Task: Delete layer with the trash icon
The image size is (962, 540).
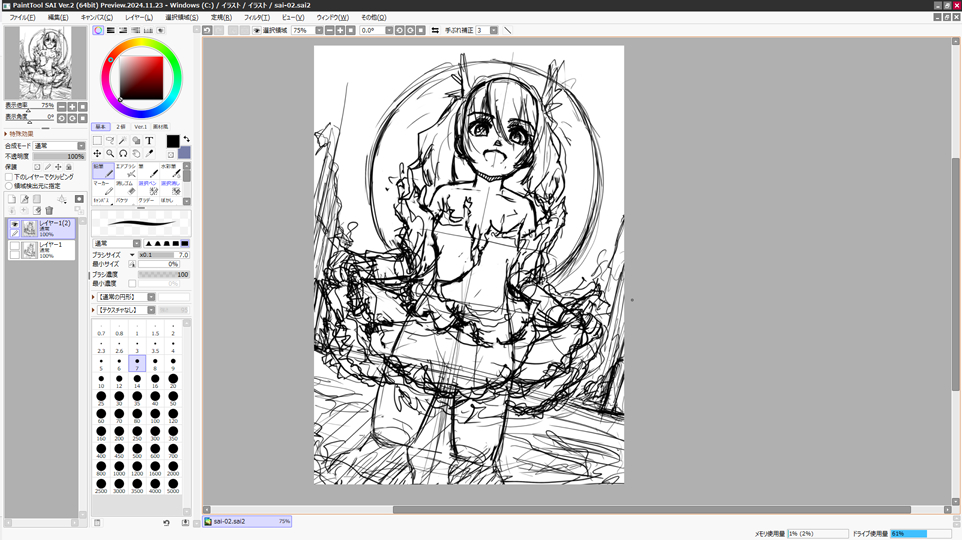Action: pos(49,211)
